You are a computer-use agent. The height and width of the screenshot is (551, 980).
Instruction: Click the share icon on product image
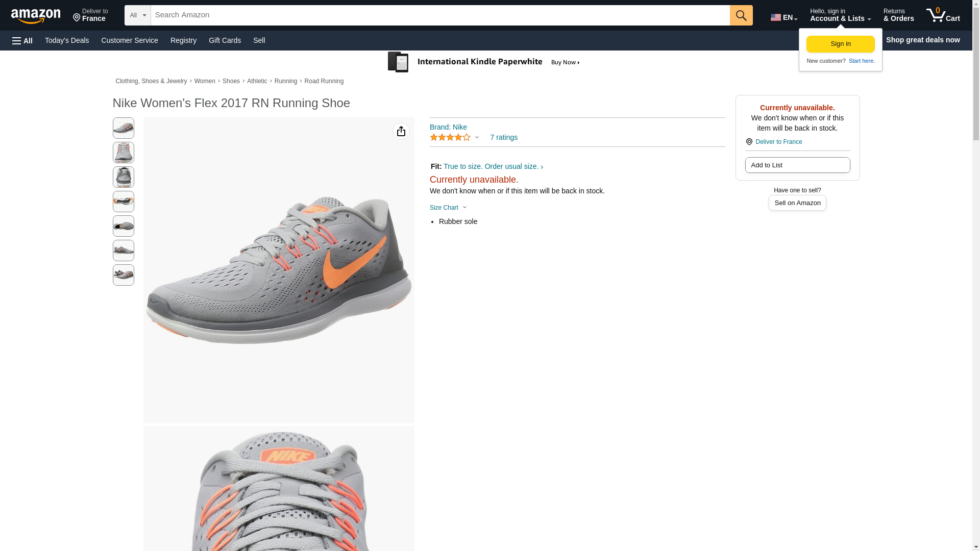401,131
